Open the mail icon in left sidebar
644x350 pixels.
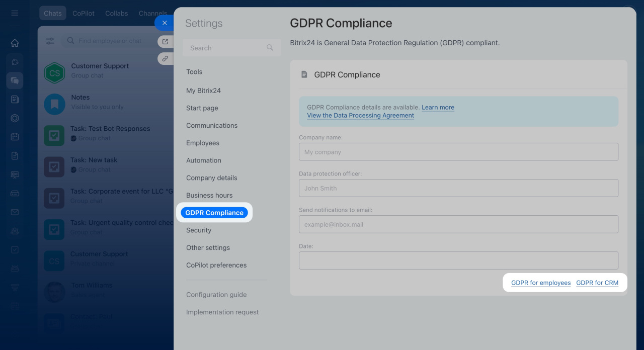15,212
